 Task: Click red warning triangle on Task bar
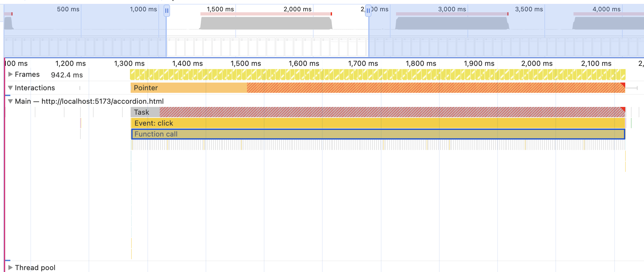[623, 109]
